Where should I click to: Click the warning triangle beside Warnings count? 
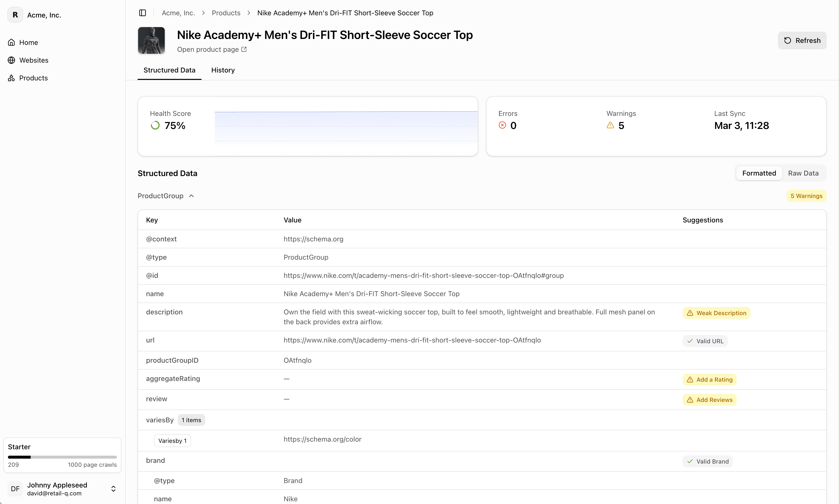tap(610, 125)
